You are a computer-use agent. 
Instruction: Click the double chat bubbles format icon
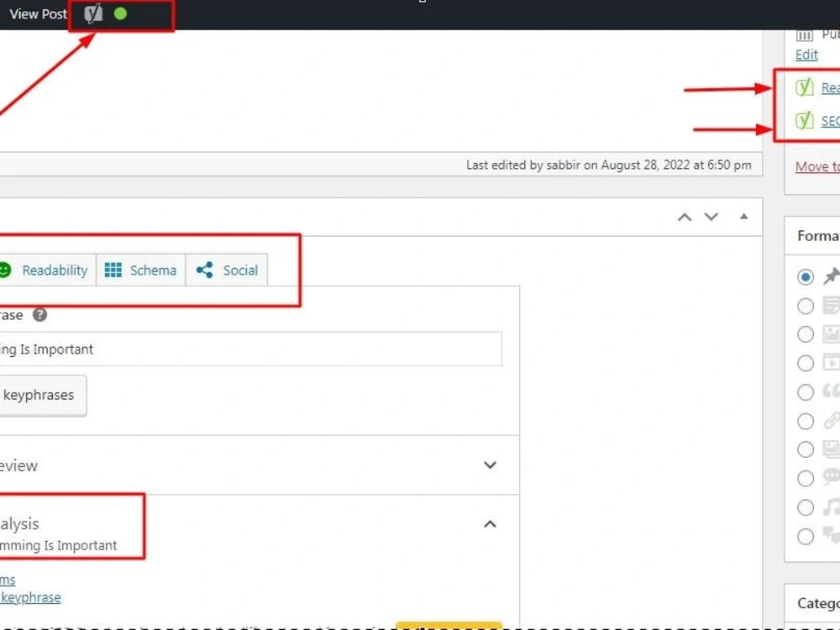coord(832,535)
